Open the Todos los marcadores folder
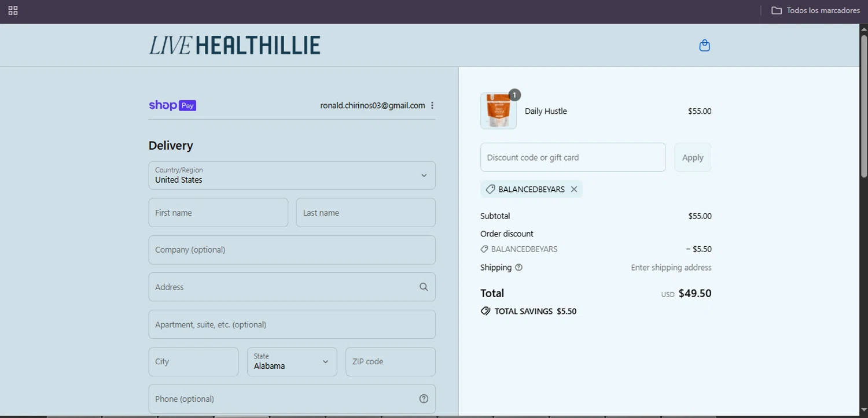The image size is (868, 418). click(x=815, y=10)
